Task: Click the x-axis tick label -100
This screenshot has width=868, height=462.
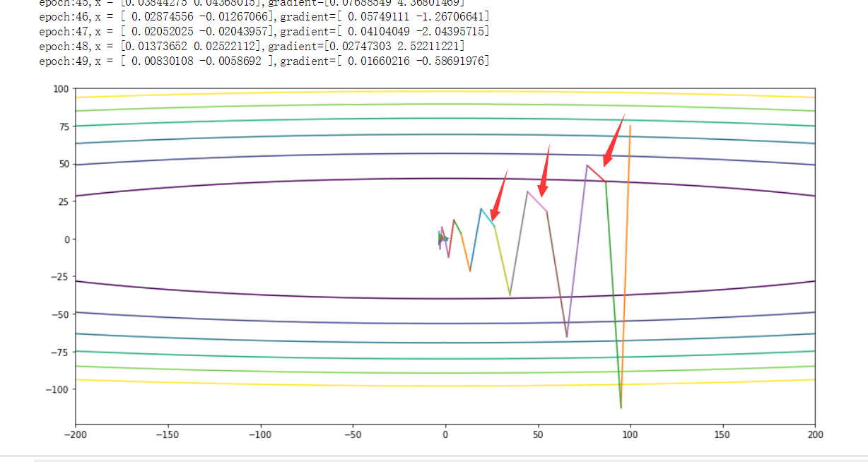Action: pos(260,434)
